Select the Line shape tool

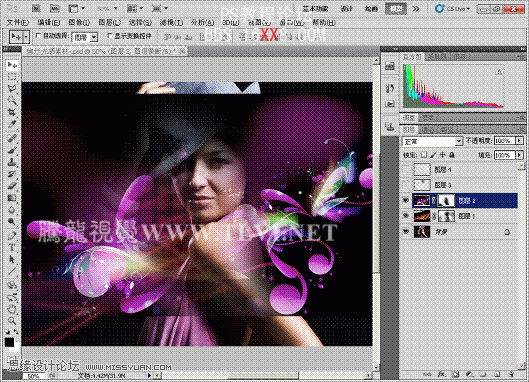click(12, 271)
